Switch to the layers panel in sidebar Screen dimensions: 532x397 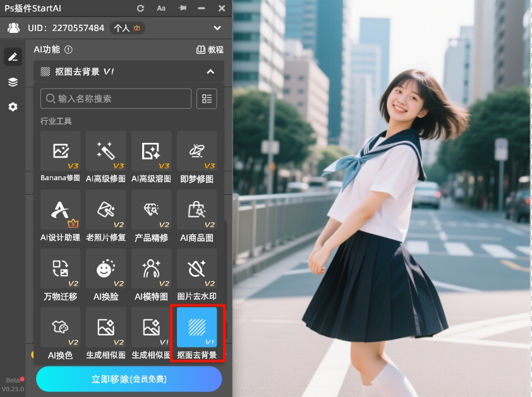pyautogui.click(x=12, y=82)
